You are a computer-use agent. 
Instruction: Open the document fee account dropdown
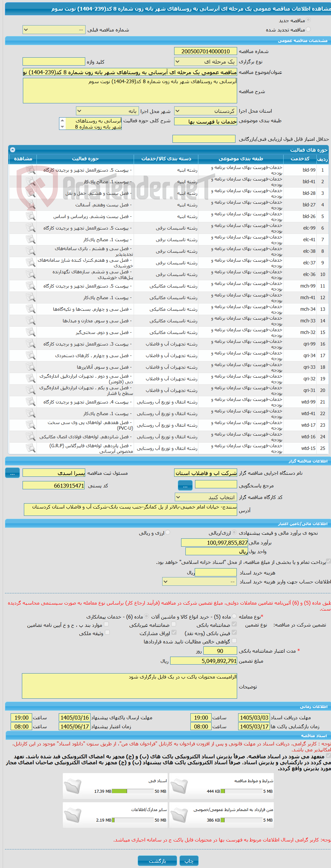pyautogui.click(x=200, y=581)
